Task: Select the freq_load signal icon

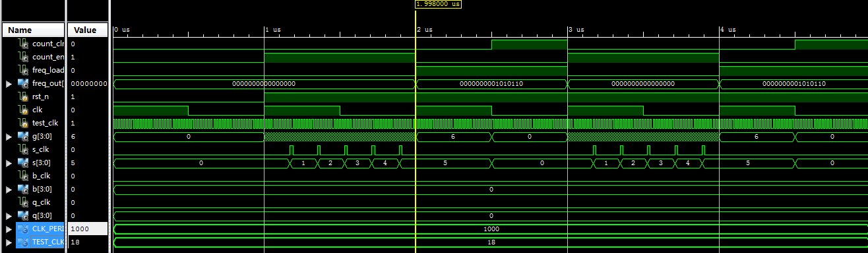Action: [x=22, y=70]
